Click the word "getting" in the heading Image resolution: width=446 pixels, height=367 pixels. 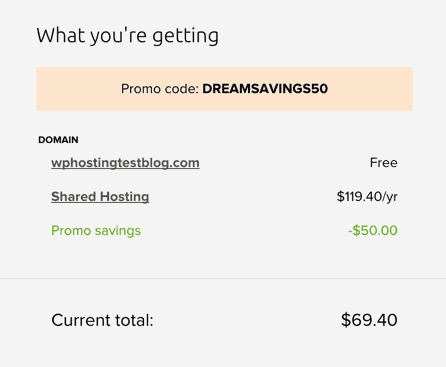click(x=185, y=37)
